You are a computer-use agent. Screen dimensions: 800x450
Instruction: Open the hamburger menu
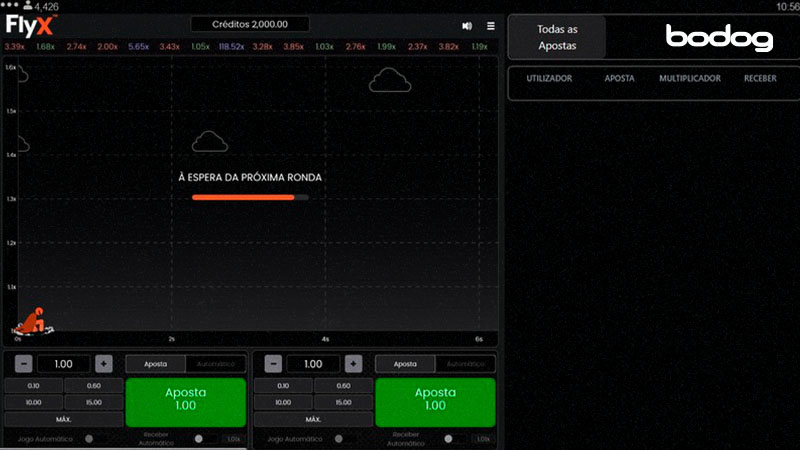[490, 25]
